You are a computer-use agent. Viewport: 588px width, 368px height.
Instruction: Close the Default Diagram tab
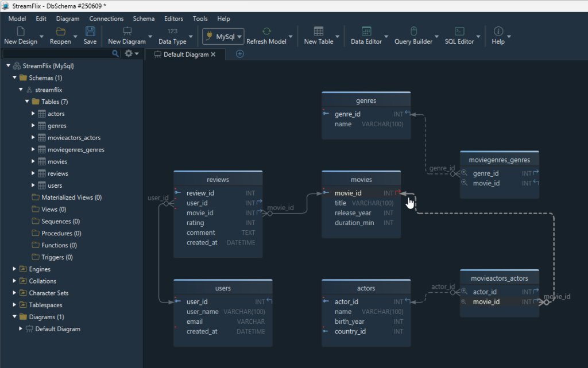213,55
